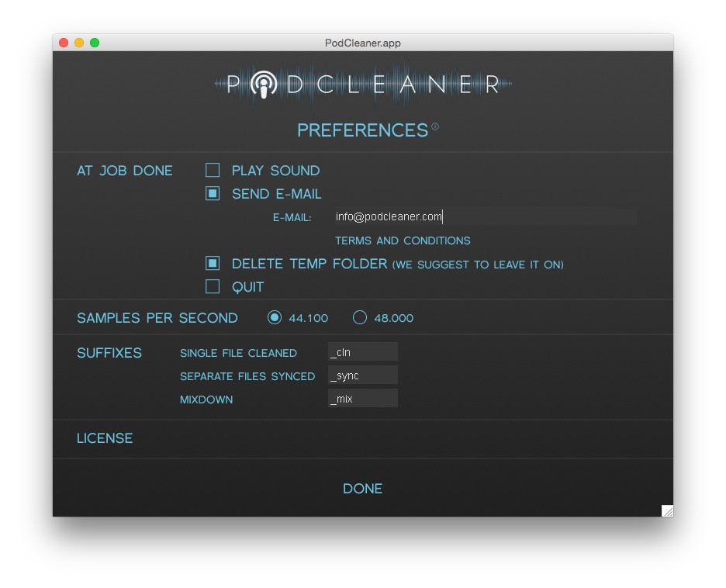Uncheck the Send E-Mail checkbox

213,193
